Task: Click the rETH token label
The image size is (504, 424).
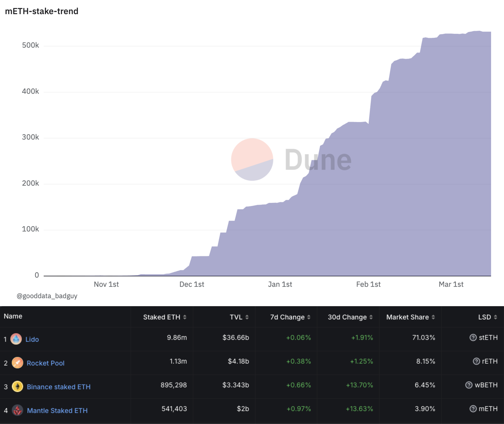Action: coord(490,361)
